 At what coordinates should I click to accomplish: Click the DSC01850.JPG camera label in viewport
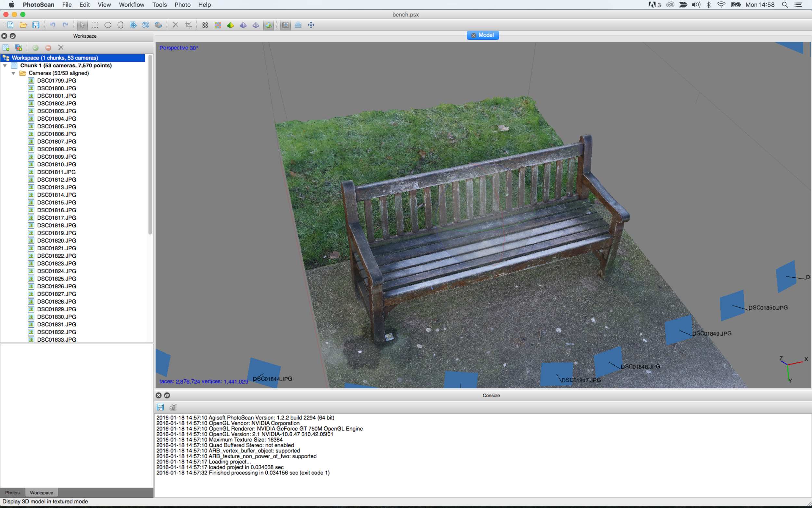click(768, 308)
